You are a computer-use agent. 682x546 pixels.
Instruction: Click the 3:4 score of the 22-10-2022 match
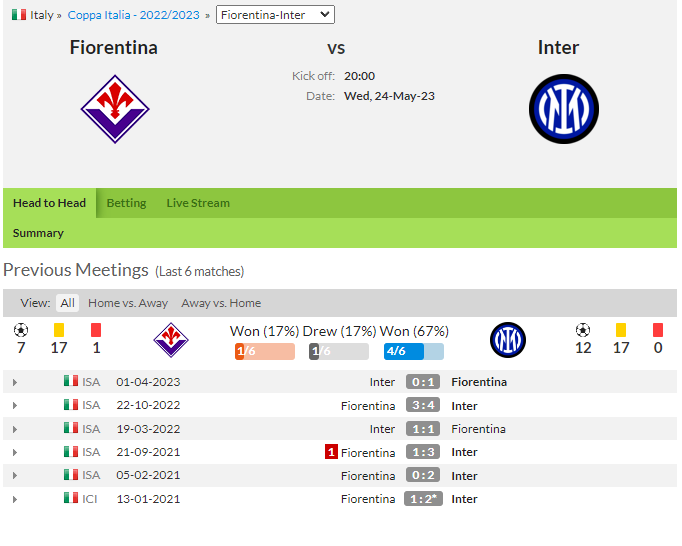(x=423, y=406)
